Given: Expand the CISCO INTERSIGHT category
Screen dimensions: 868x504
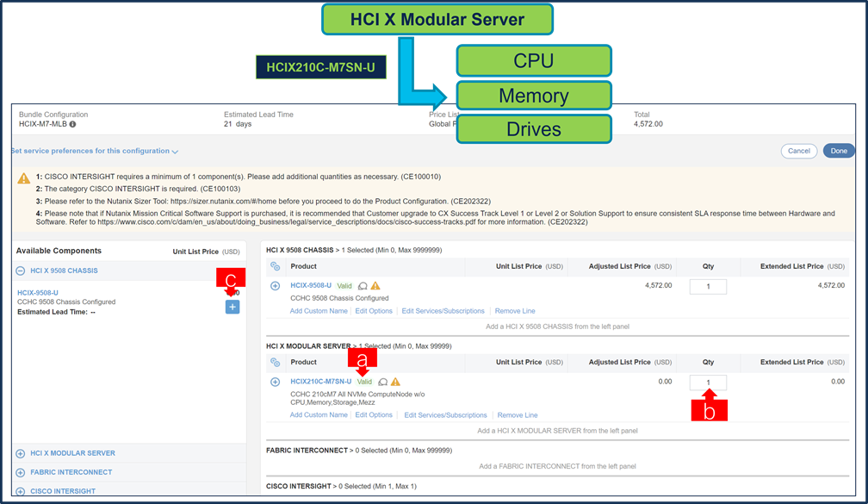Looking at the screenshot, I should (21, 491).
